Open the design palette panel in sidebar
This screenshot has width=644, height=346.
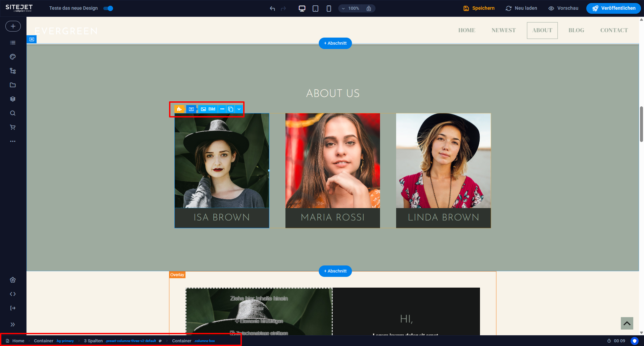[x=13, y=57]
